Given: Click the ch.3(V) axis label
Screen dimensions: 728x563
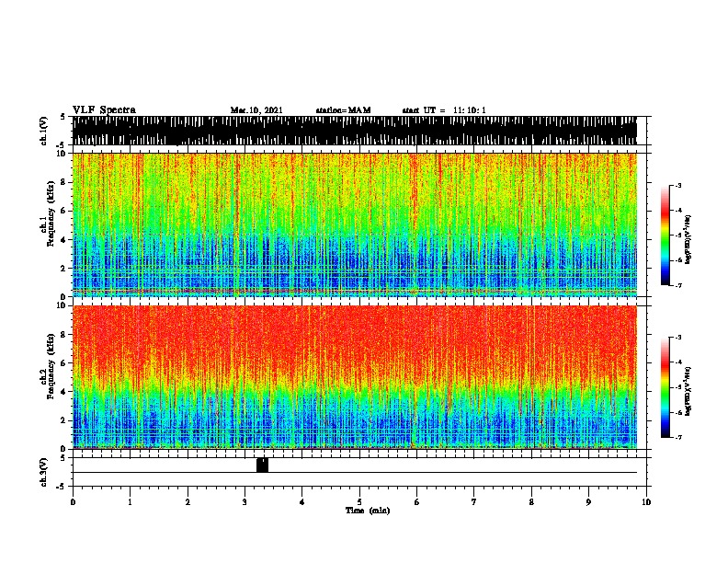Looking at the screenshot, I should (x=44, y=472).
